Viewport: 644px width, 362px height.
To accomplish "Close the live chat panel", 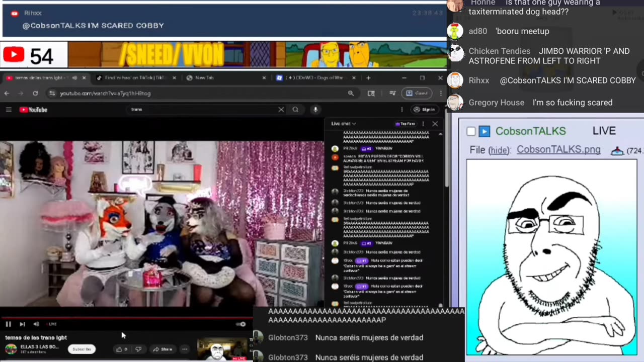I will [435, 124].
